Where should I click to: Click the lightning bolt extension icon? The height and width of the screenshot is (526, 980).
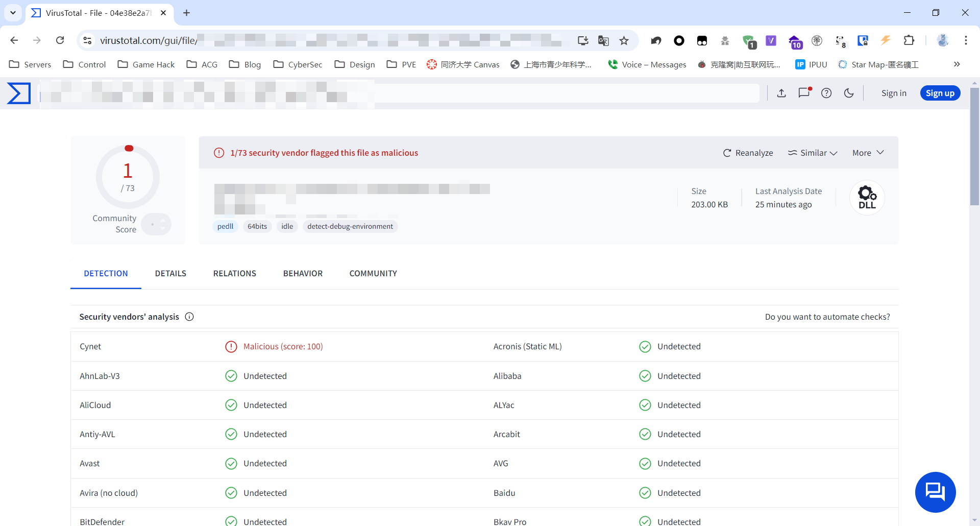pyautogui.click(x=886, y=40)
